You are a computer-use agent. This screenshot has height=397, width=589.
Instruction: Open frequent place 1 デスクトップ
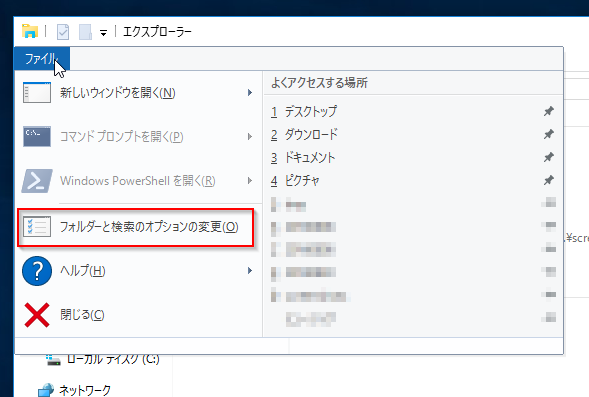click(x=413, y=111)
